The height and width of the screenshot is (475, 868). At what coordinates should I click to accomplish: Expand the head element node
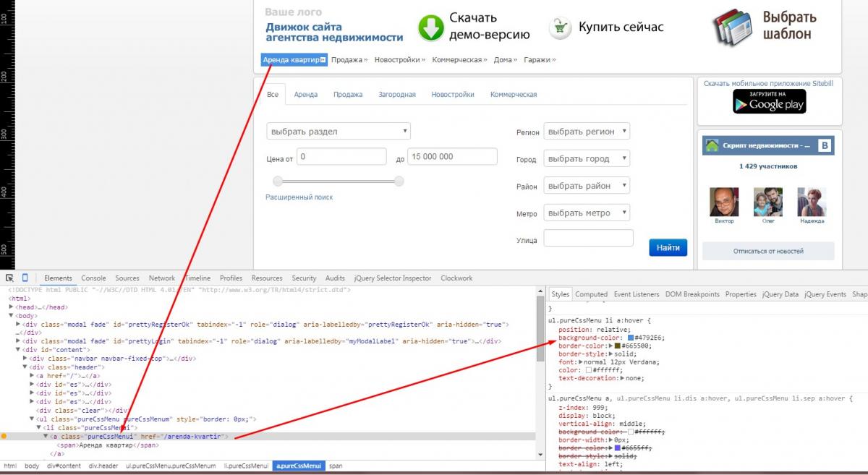tap(12, 307)
